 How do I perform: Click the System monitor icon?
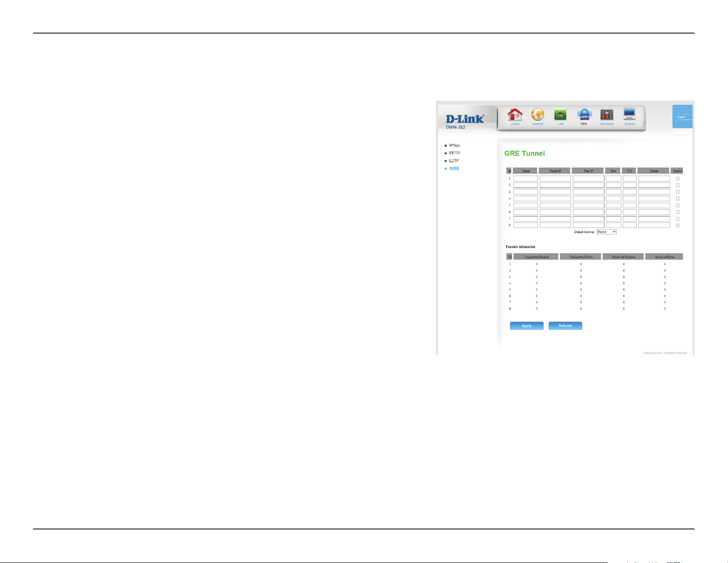click(x=629, y=115)
